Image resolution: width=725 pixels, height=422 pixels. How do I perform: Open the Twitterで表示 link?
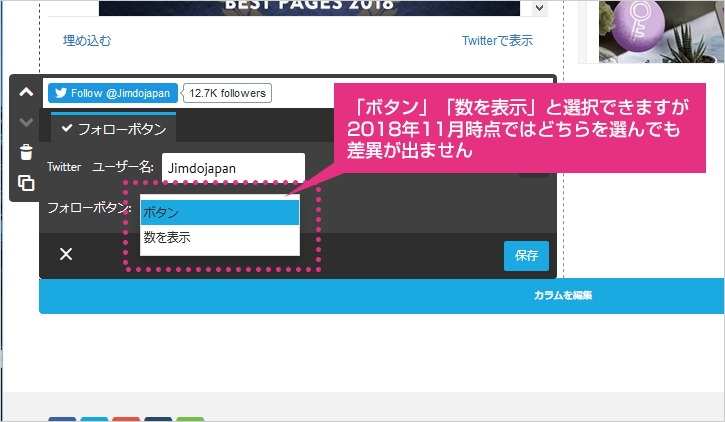(498, 41)
